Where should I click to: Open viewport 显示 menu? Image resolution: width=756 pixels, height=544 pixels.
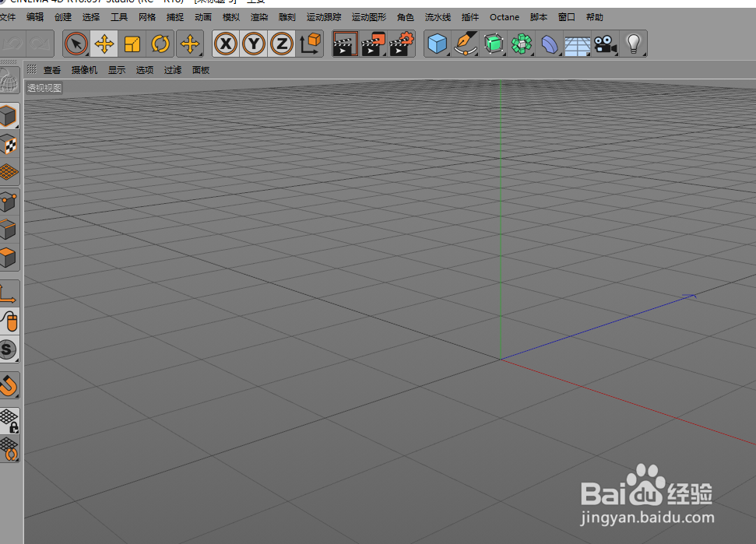(117, 70)
